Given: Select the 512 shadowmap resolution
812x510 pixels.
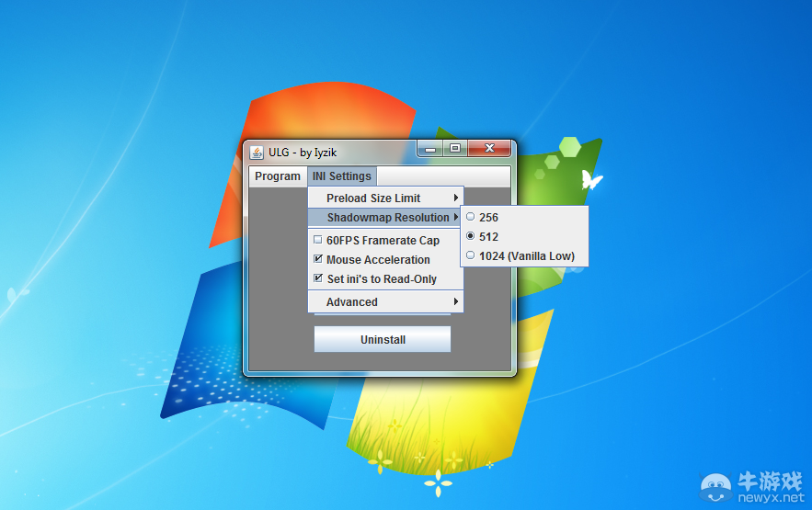Looking at the screenshot, I should (470, 236).
